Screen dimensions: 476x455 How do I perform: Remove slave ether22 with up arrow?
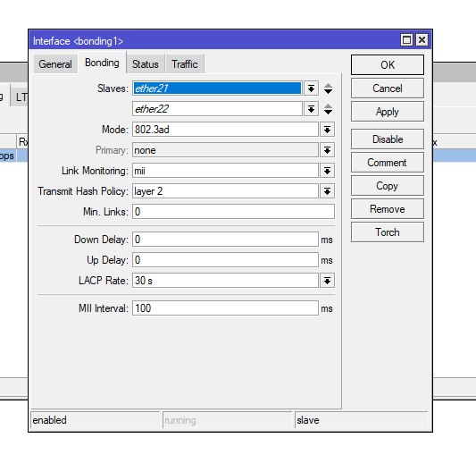(x=328, y=106)
